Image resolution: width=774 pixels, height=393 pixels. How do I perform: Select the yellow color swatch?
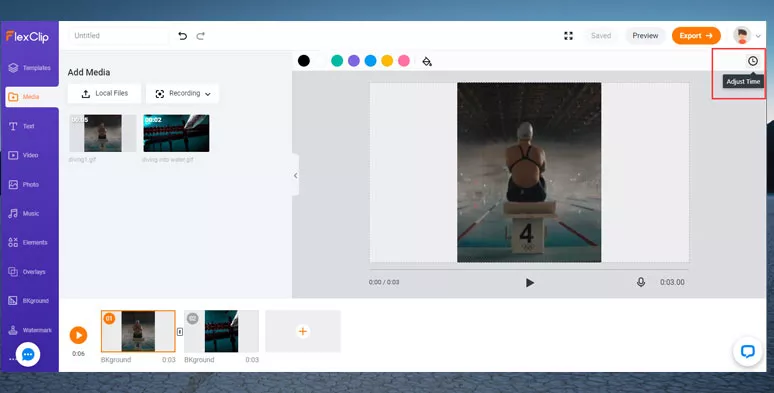coord(387,61)
